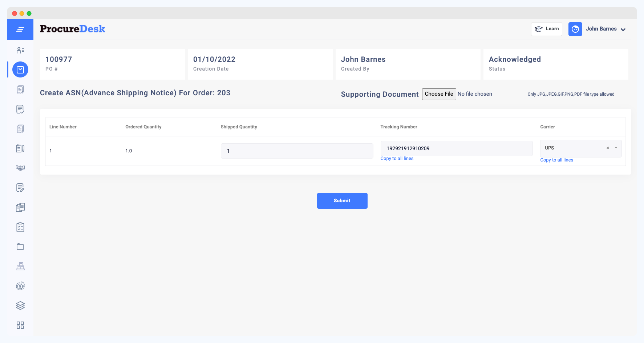Select the budget dollar-chart sidebar icon
Viewport: 644px width, 343px height.
coord(20,286)
